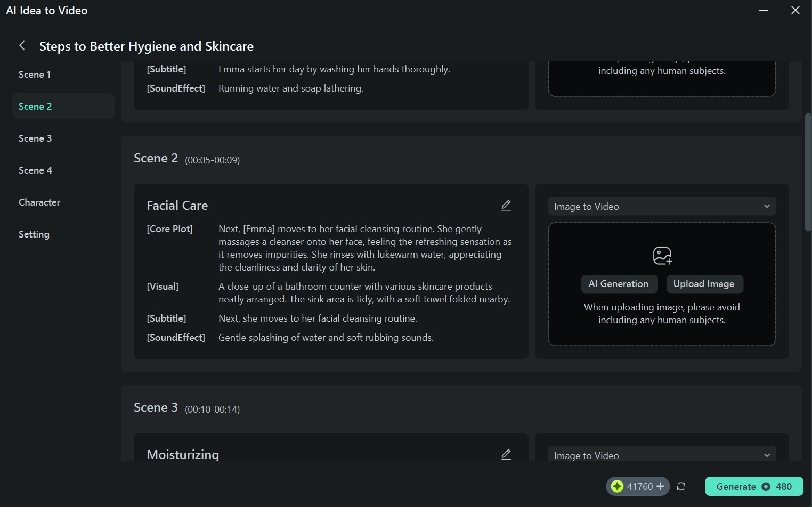
Task: Open Scene 3 Image to Video dropdown
Action: click(662, 454)
